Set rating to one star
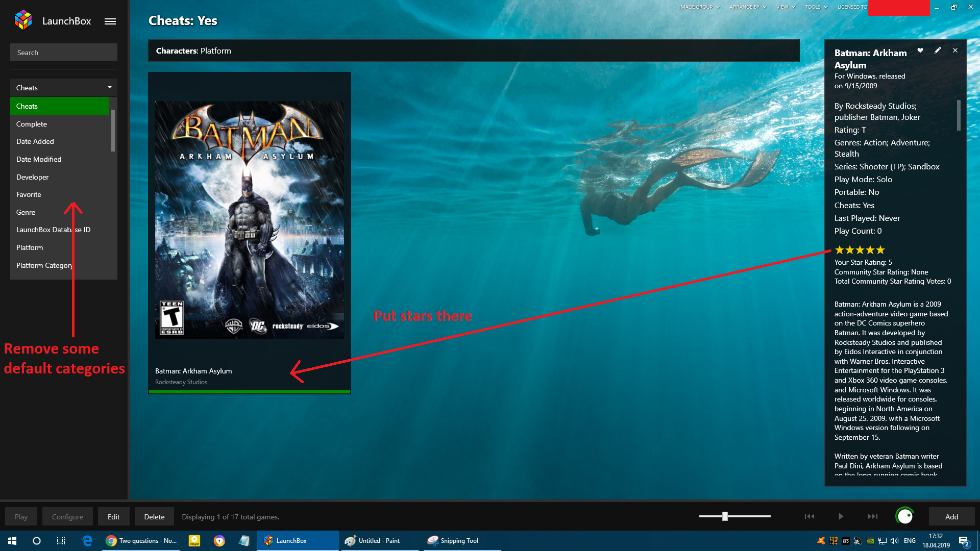Screen dimensions: 980x551 coord(840,250)
